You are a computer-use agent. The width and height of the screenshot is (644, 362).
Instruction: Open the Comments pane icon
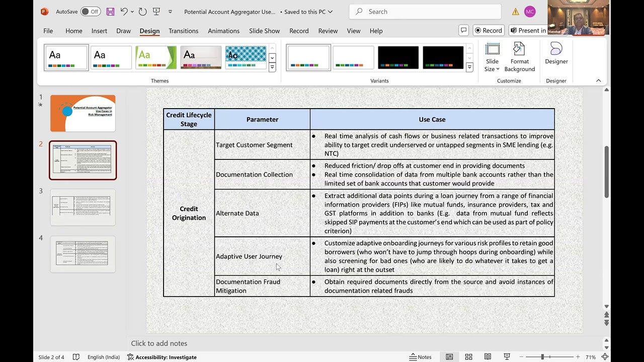tap(463, 31)
